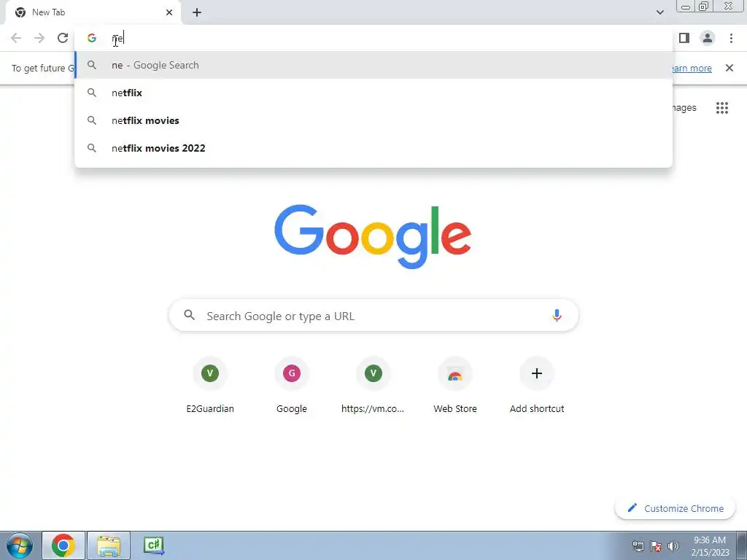The image size is (747, 560).
Task: Open the https://vm.co... shortcut
Action: point(373,386)
